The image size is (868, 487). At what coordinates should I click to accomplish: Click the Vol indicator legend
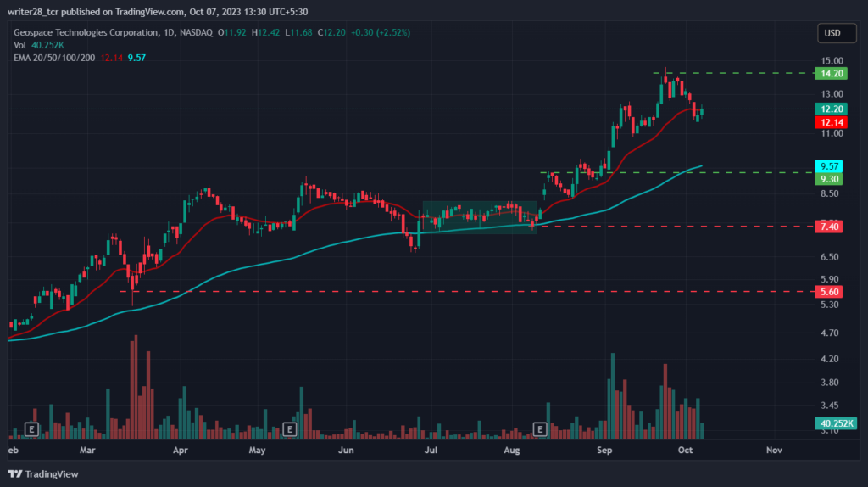point(20,46)
